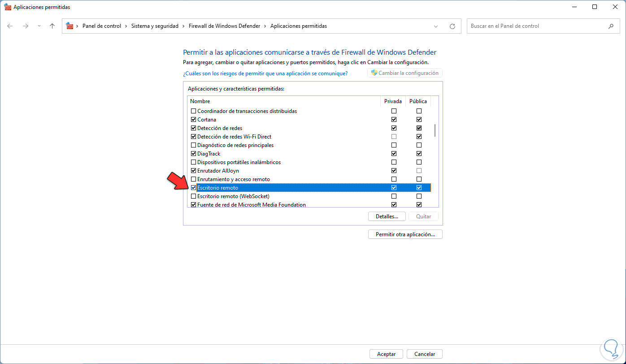Expand the chevron before Panel de control
The image size is (626, 364).
pyautogui.click(x=78, y=26)
